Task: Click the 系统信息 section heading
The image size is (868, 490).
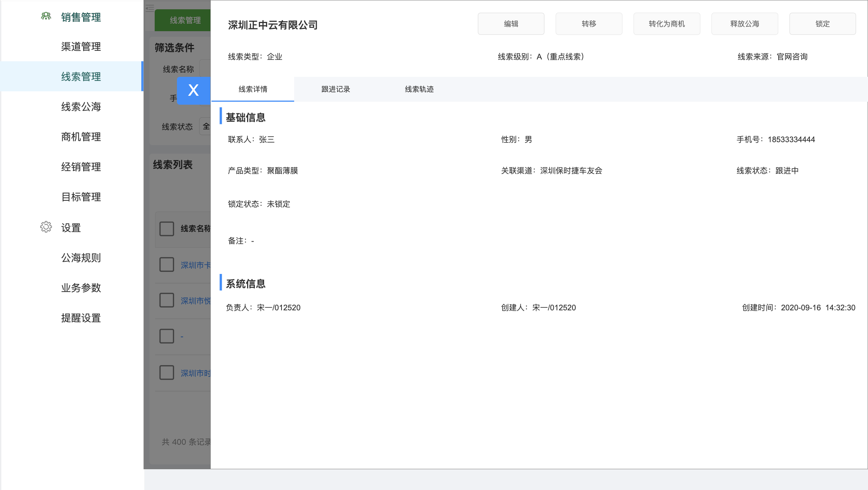Action: (x=246, y=284)
